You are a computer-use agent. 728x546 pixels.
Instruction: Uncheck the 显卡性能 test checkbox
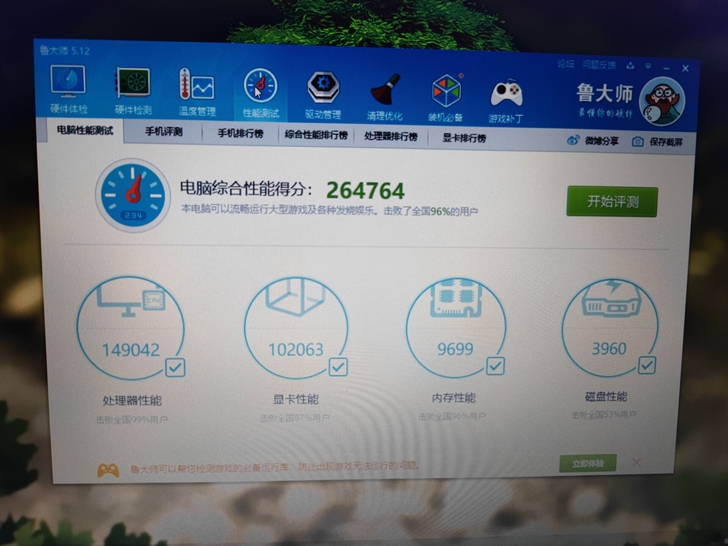coord(338,367)
